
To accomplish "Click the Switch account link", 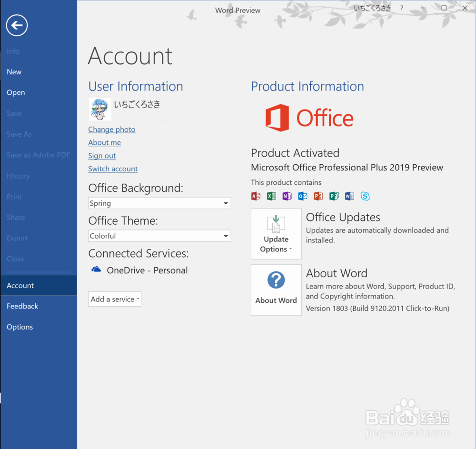I will [113, 169].
